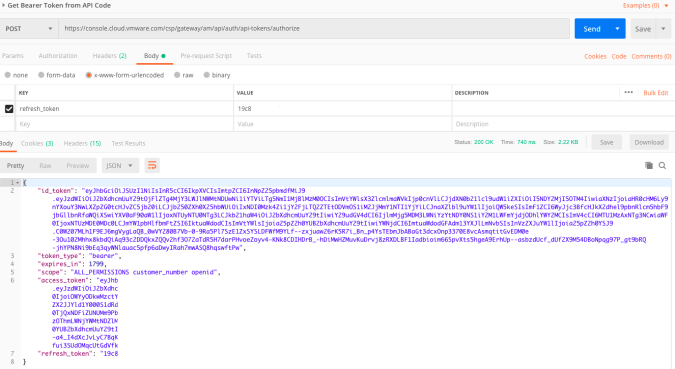Edit the refresh_token key cell
The width and height of the screenshot is (675, 369).
coord(125,109)
